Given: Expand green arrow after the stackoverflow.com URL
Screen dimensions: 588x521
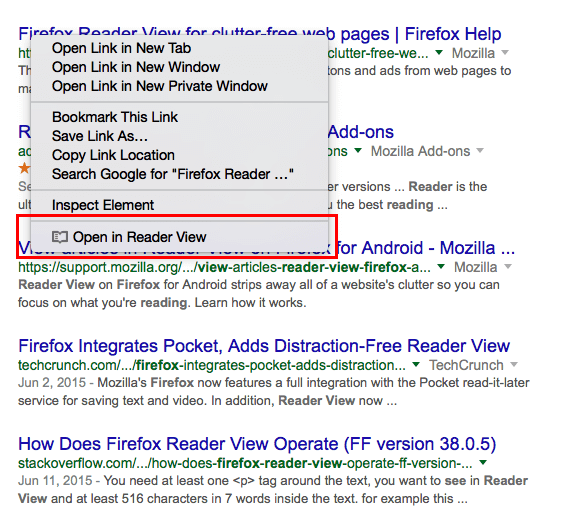Looking at the screenshot, I should [x=483, y=463].
